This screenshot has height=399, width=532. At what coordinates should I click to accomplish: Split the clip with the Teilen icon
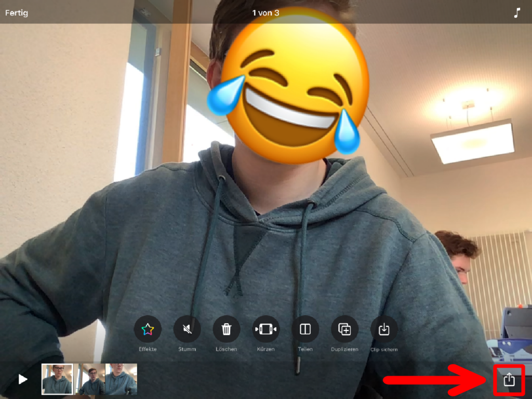pyautogui.click(x=305, y=329)
